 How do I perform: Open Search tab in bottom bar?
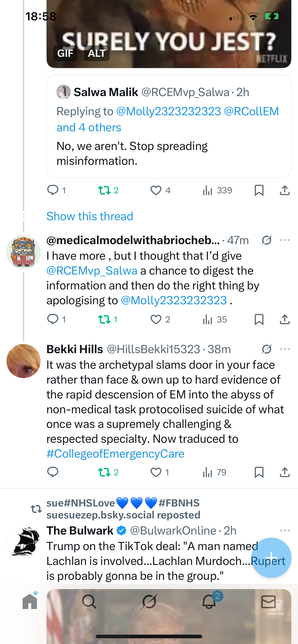[x=89, y=602]
